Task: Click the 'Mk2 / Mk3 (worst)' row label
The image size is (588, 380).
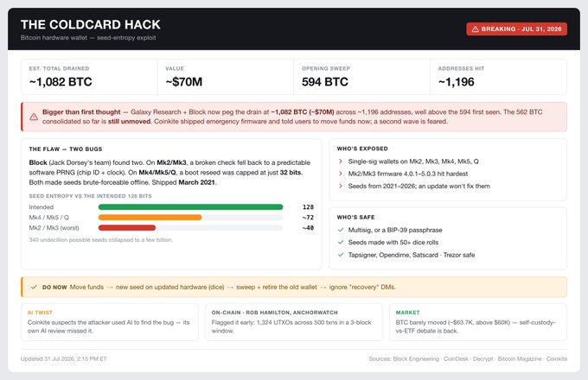Action: [54, 228]
